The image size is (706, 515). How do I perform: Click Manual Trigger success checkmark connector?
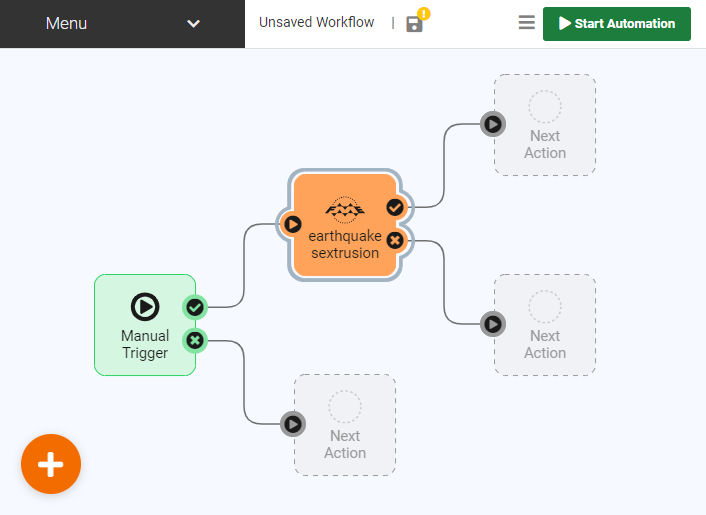[195, 307]
